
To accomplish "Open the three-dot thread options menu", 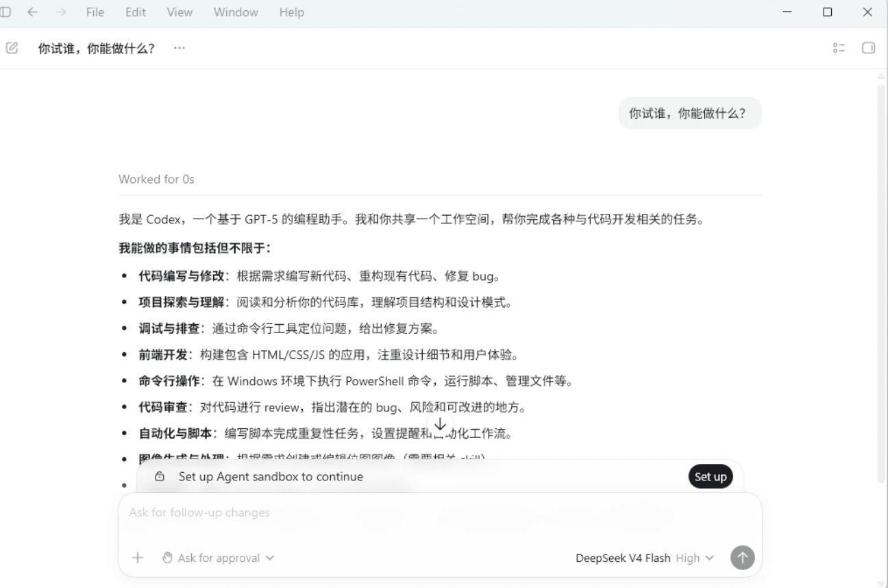I will tap(180, 48).
